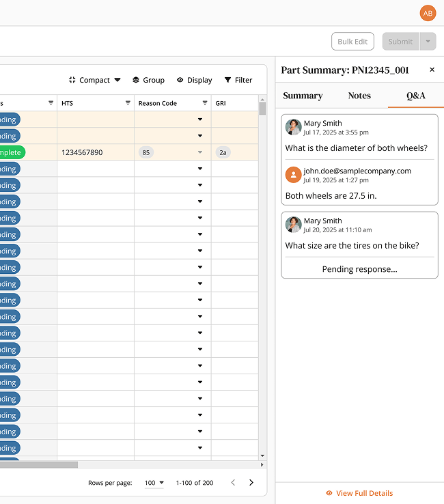Switch to the Summary tab
Image resolution: width=444 pixels, height=504 pixels.
click(303, 96)
